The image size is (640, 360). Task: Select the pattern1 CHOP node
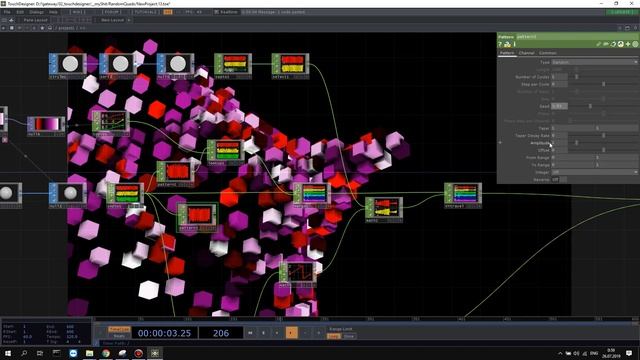tap(176, 174)
